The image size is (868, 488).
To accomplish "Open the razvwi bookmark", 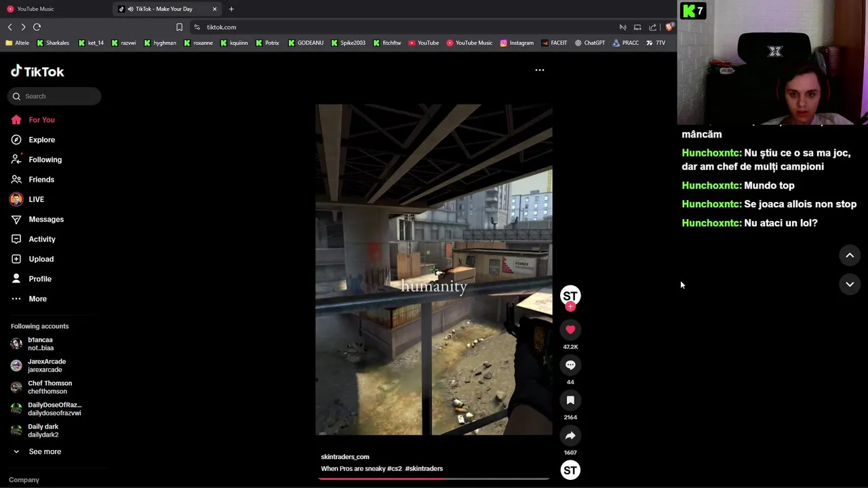I will (123, 43).
